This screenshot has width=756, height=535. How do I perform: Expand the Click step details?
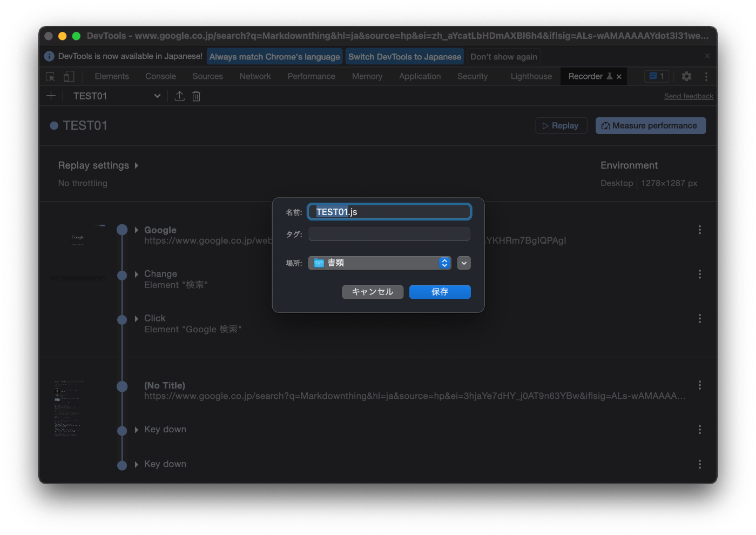coord(137,318)
